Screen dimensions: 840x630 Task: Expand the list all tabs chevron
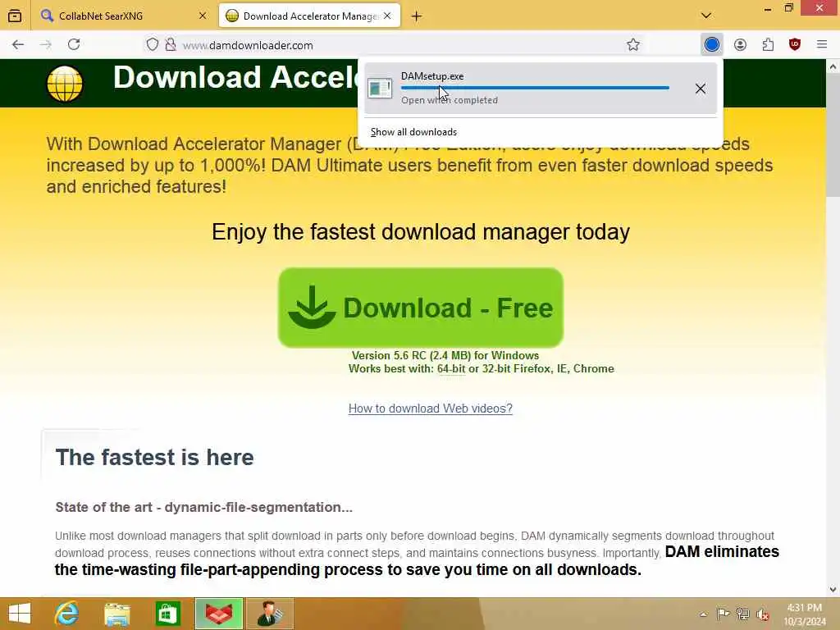pyautogui.click(x=706, y=16)
